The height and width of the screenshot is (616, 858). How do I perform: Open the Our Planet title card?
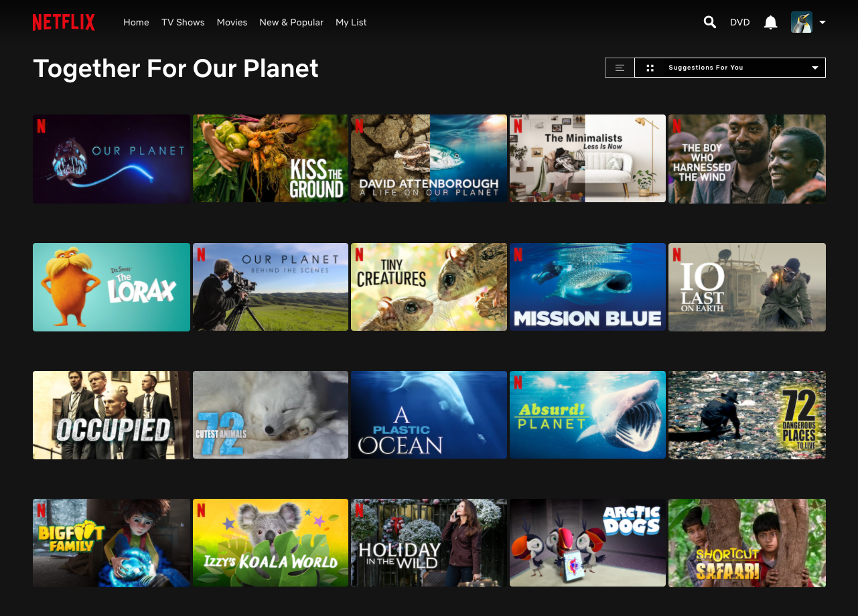tap(111, 159)
